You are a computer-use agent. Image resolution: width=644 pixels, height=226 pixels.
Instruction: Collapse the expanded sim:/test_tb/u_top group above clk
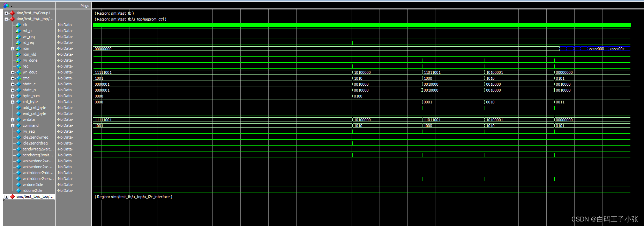[x=6, y=19]
